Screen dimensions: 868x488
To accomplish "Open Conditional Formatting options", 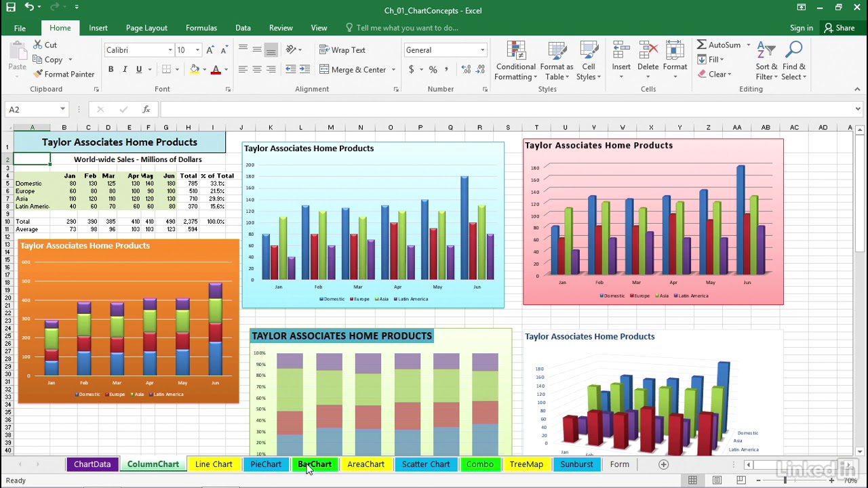I will (x=515, y=61).
